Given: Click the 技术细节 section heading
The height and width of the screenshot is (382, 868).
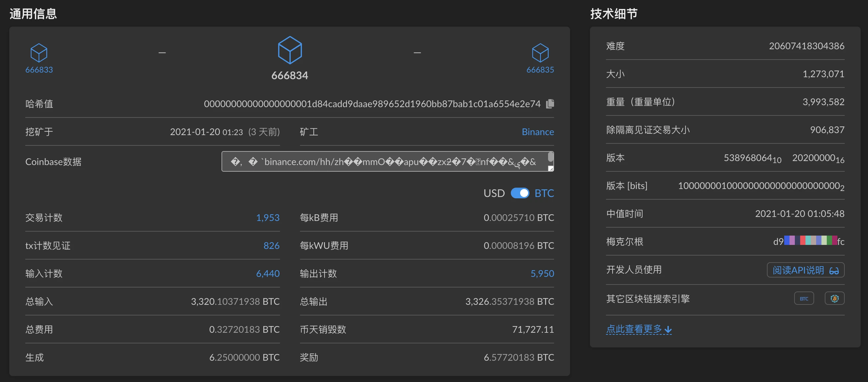Looking at the screenshot, I should tap(614, 14).
